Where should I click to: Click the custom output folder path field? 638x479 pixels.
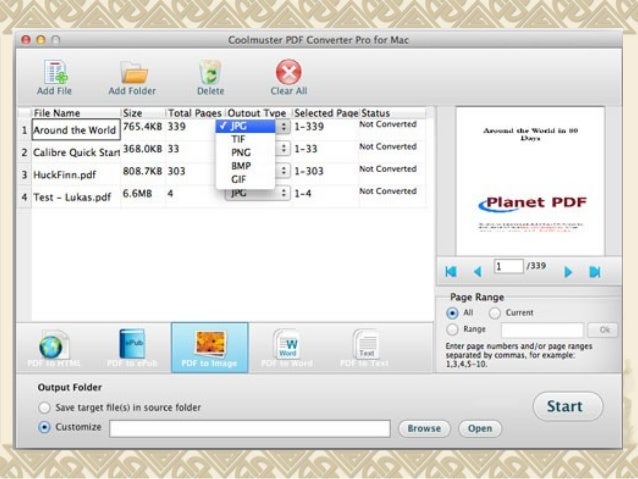coord(250,429)
